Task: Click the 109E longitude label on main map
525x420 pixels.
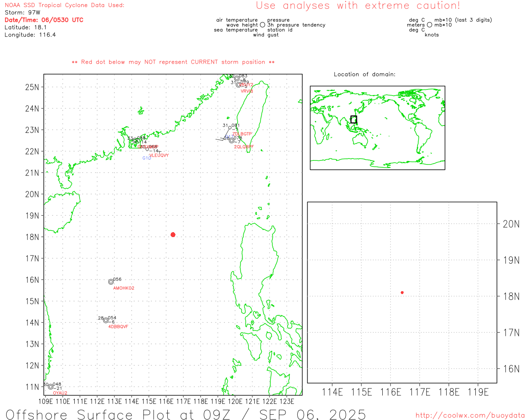Action: [x=46, y=401]
